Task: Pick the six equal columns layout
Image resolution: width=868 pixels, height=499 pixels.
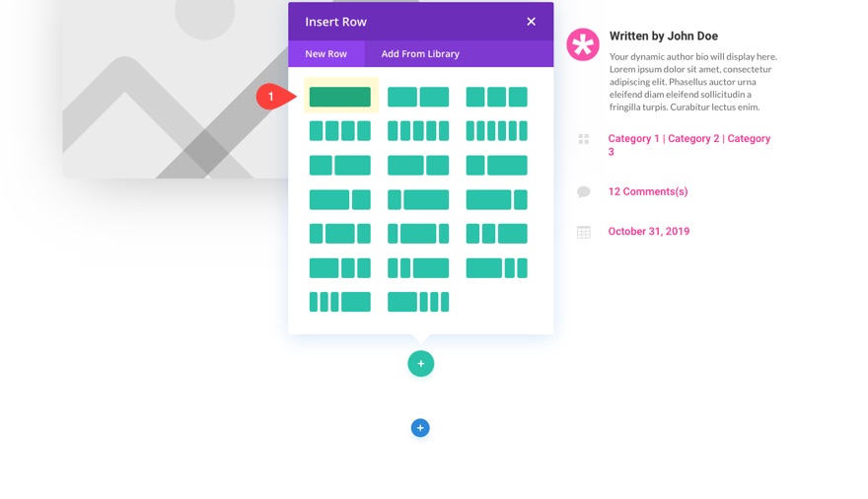Action: tap(496, 131)
